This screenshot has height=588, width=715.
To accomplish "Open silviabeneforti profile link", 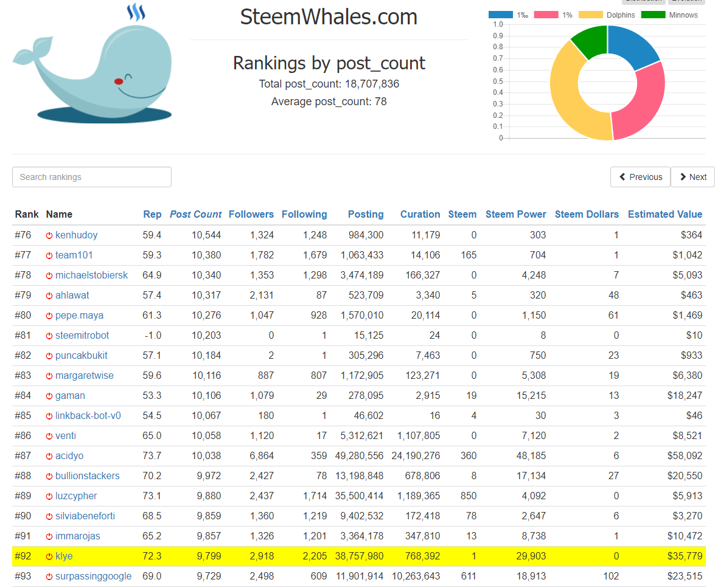I will tap(85, 516).
